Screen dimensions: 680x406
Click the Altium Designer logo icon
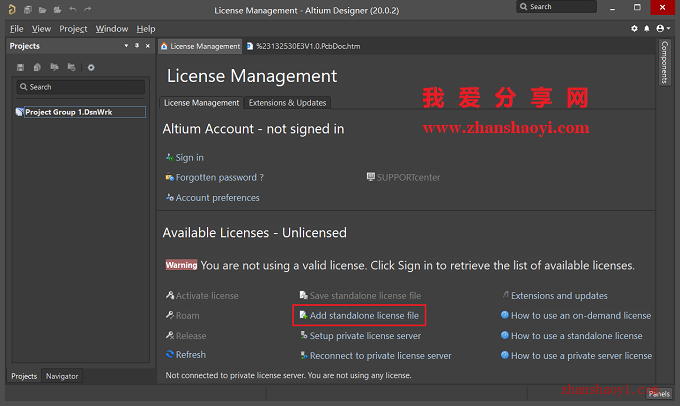point(12,9)
